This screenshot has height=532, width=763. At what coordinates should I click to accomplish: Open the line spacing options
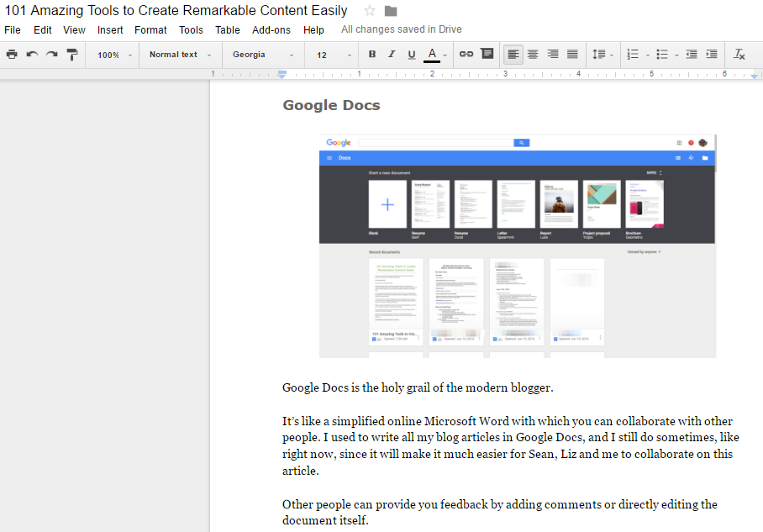(603, 55)
